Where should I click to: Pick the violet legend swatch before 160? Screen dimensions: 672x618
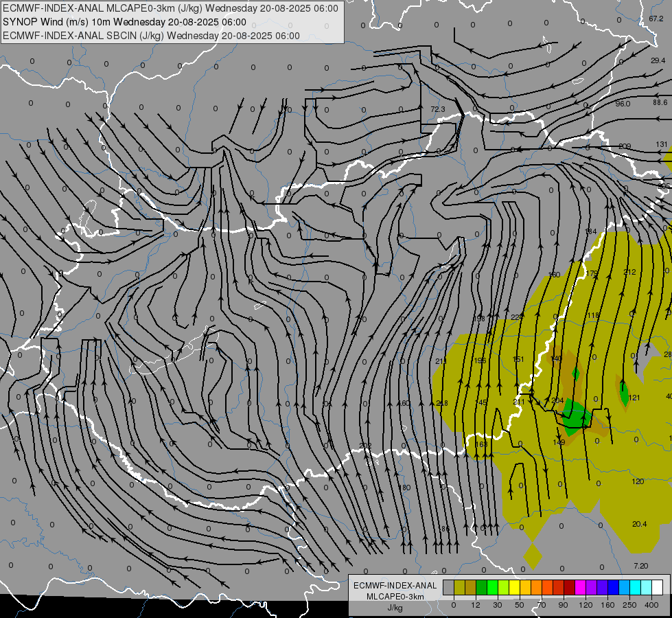(x=602, y=588)
